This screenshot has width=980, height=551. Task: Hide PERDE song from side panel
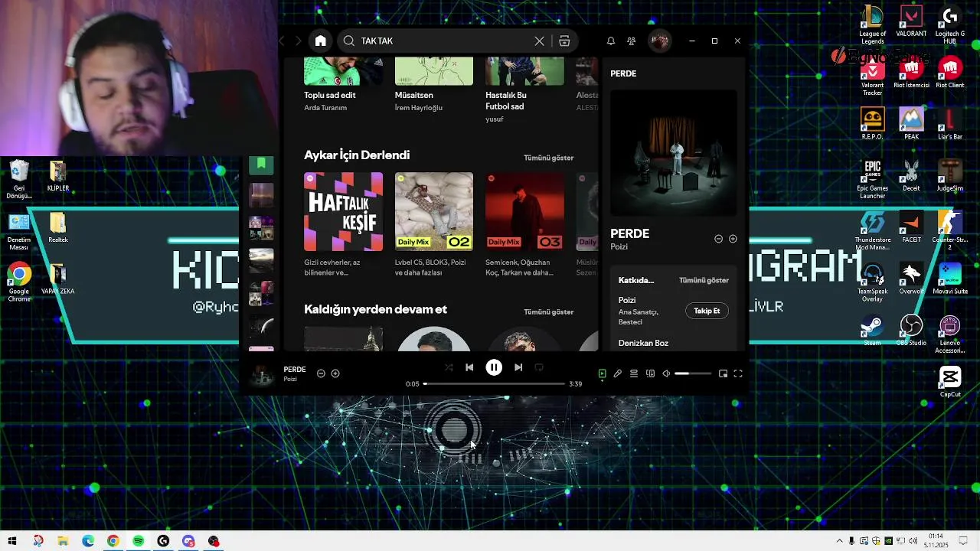718,239
